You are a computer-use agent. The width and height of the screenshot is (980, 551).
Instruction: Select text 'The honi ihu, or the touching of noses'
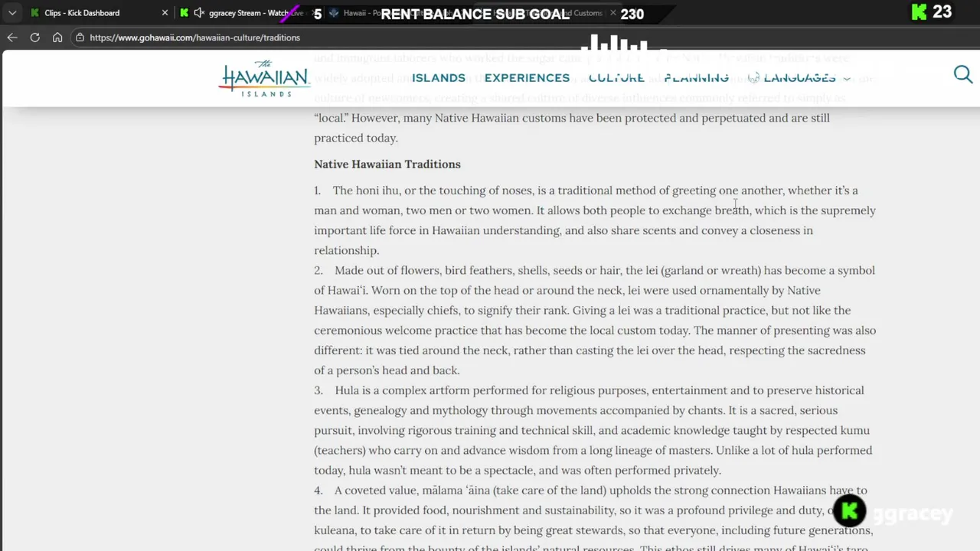click(x=433, y=191)
